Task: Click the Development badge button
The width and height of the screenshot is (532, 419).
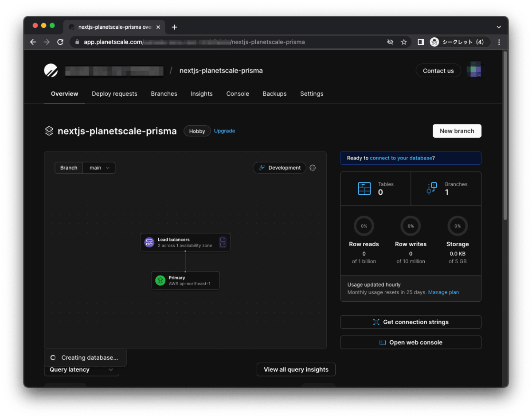Action: point(280,168)
